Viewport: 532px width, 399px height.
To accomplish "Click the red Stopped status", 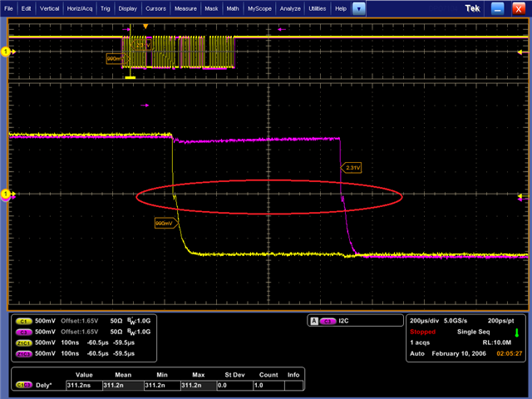I will pos(422,332).
